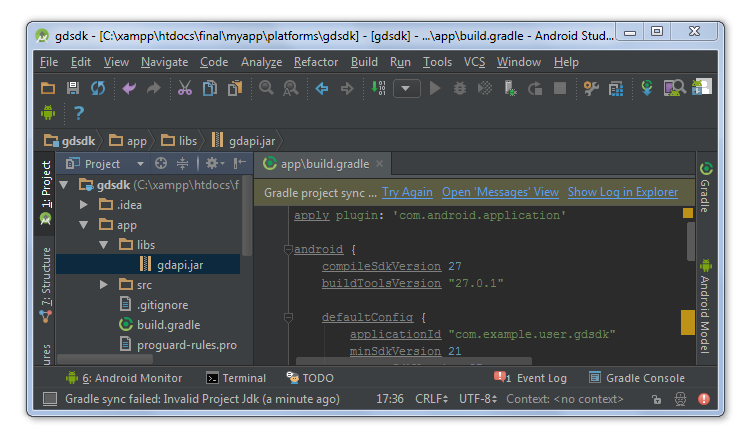Image resolution: width=754 pixels, height=447 pixels.
Task: Open the VCS menu
Action: click(x=474, y=62)
